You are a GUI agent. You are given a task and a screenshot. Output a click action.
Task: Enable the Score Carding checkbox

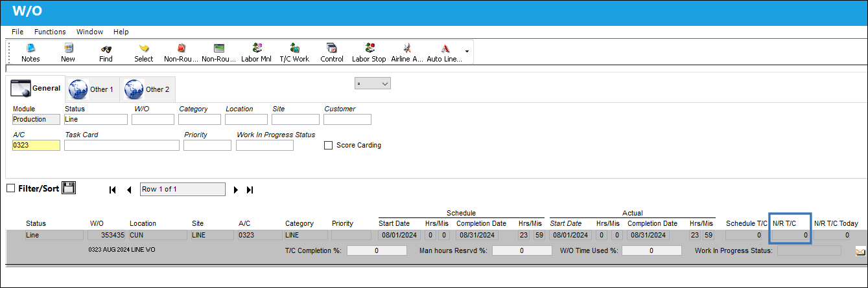tap(329, 146)
